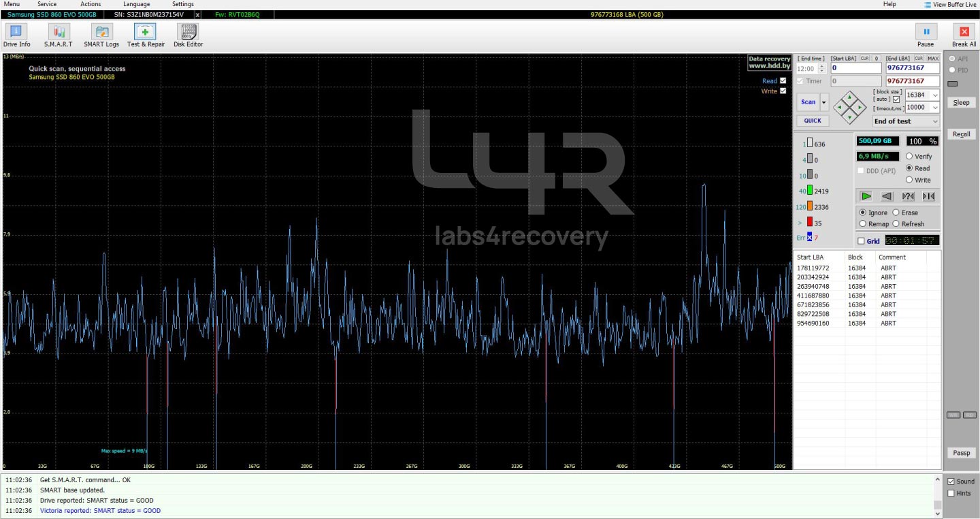Select the Samsung SSD 860 EVO 500GB tab
The height and width of the screenshot is (519, 980).
(x=52, y=14)
